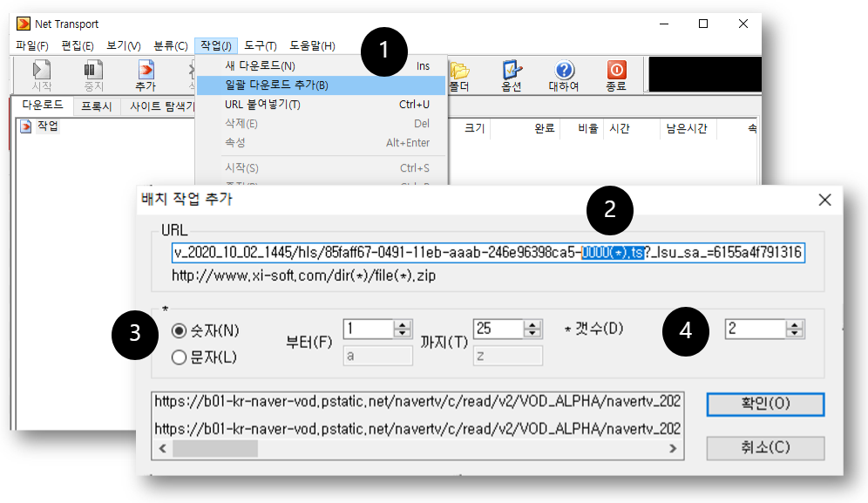This screenshot has width=868, height=503.
Task: Click the 확인(O) confirm button
Action: 765,404
